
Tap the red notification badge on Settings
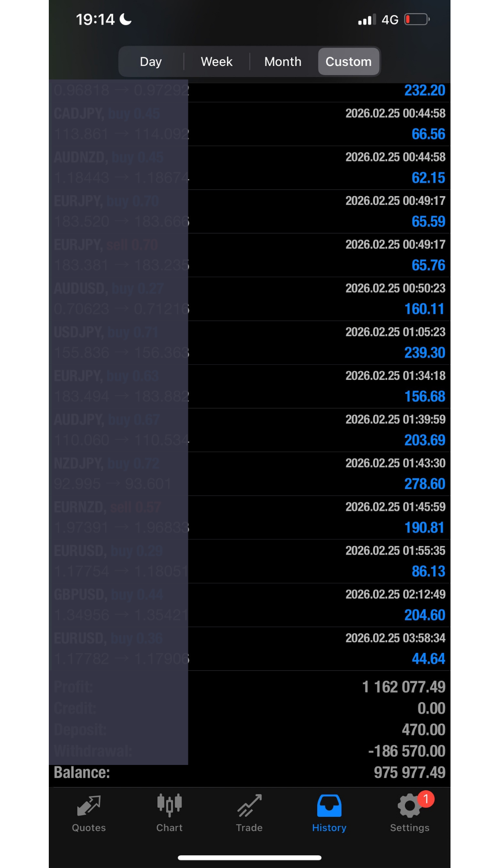426,799
